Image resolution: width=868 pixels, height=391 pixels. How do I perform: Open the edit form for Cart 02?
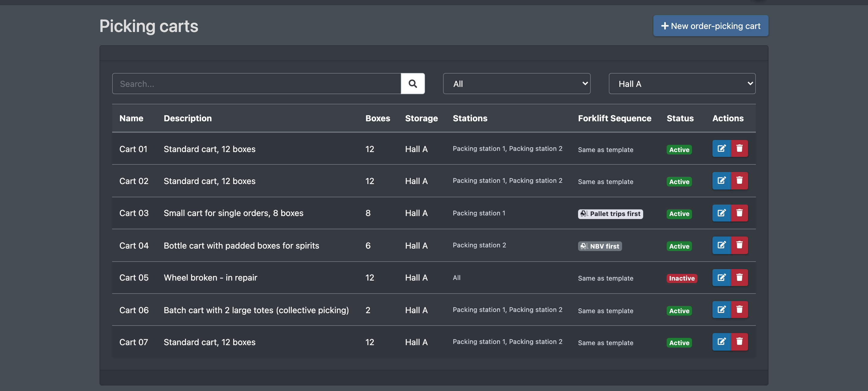(x=722, y=180)
